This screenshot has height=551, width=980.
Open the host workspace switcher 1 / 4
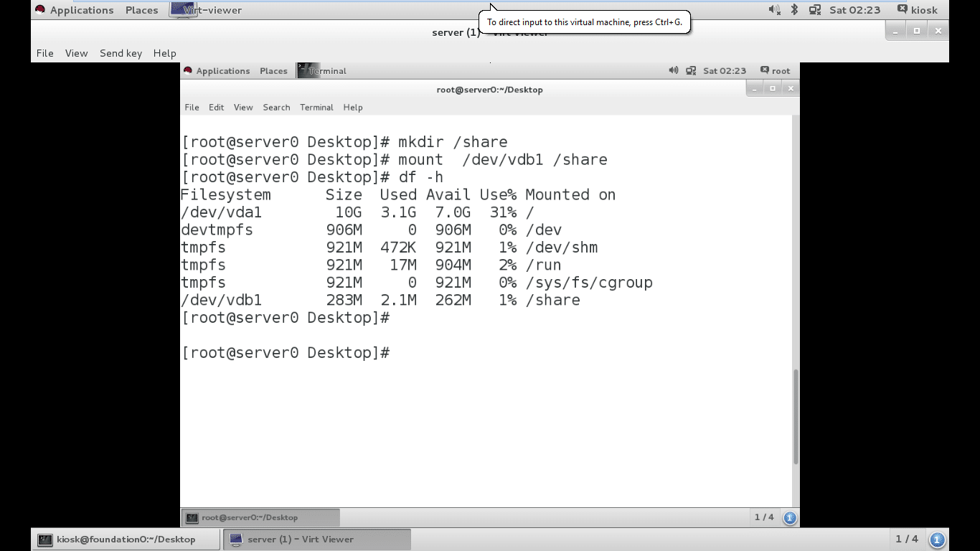click(907, 540)
